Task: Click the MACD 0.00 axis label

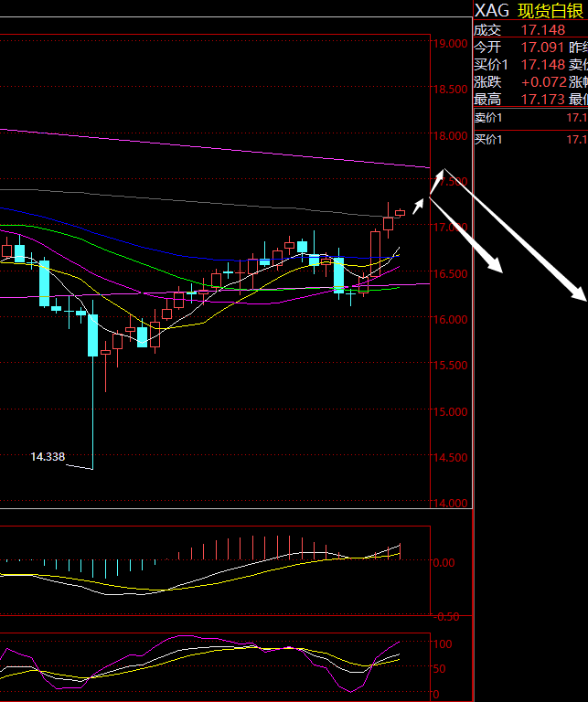Action: 444,563
